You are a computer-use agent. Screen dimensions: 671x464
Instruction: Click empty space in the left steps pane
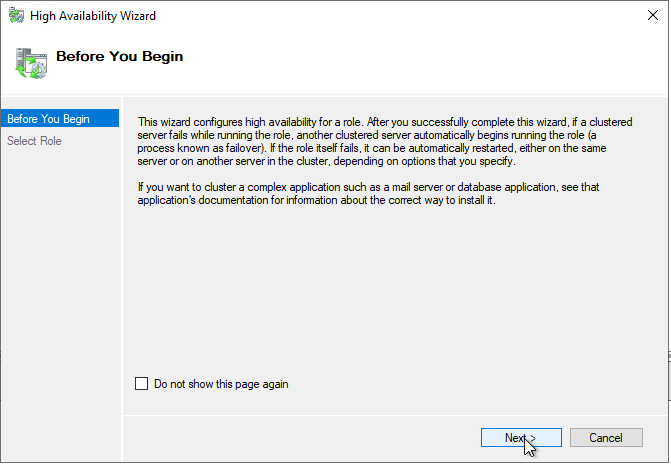tap(60, 300)
